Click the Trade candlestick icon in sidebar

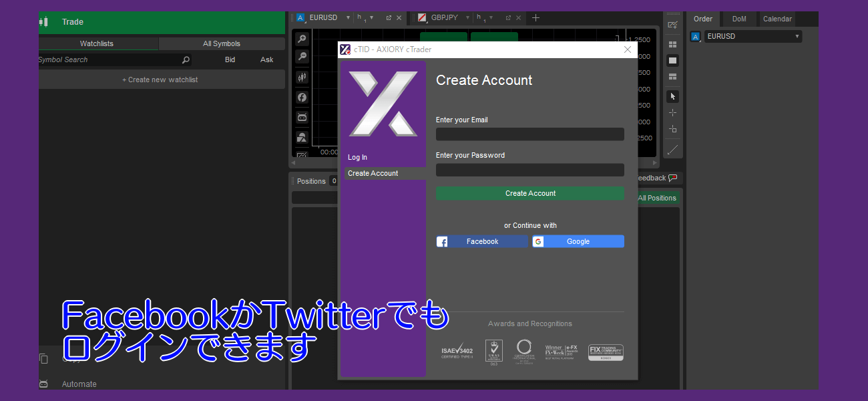tap(44, 22)
